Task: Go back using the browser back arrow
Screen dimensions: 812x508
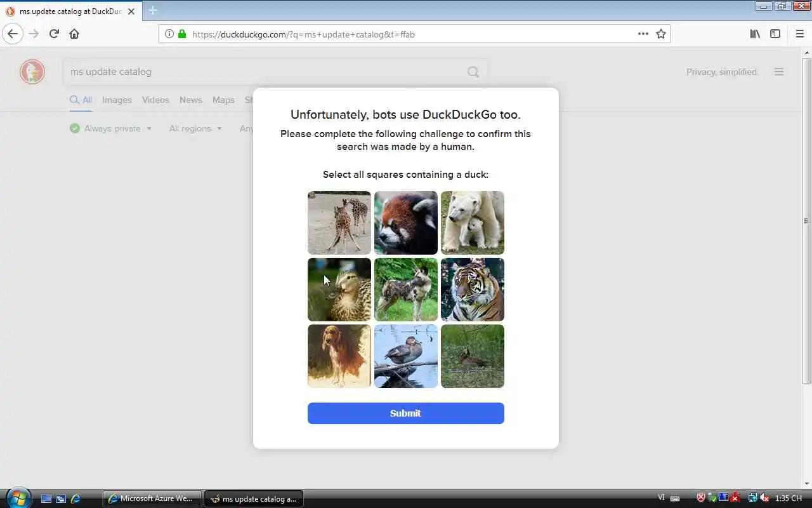Action: 13,34
